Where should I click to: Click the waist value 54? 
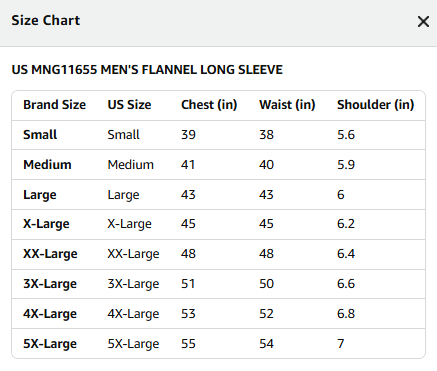(x=266, y=344)
